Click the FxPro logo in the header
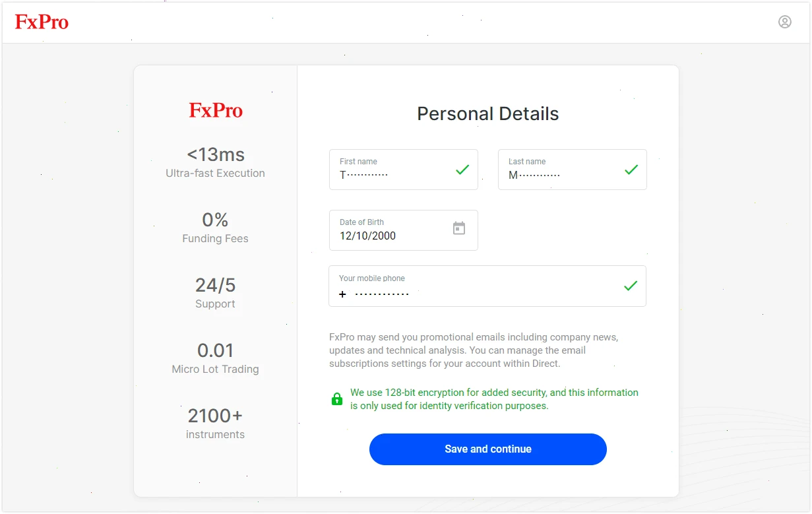This screenshot has height=514, width=812. [x=41, y=22]
